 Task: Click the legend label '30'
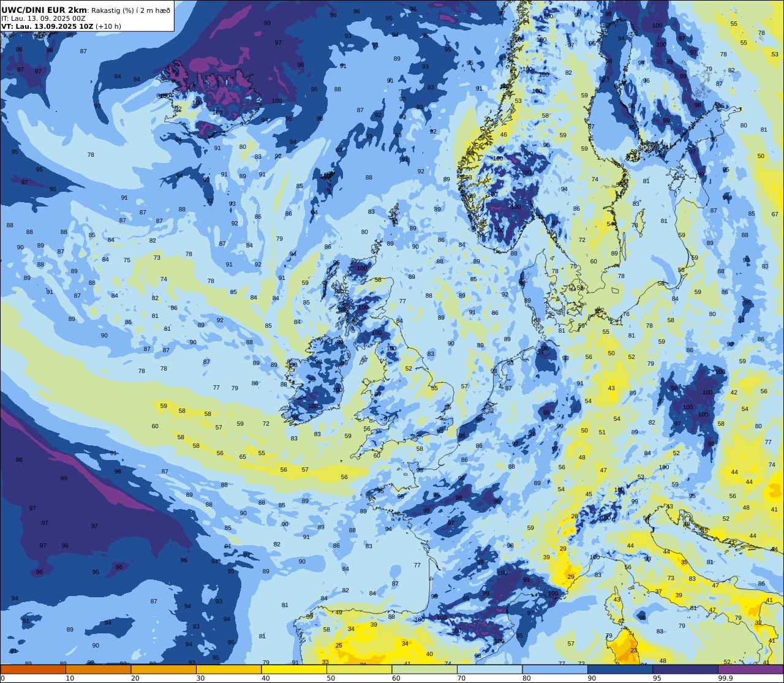[x=200, y=678]
